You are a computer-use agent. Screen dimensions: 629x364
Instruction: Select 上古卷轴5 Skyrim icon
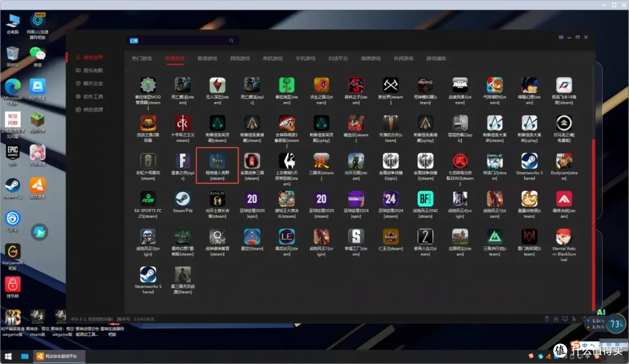point(287,161)
